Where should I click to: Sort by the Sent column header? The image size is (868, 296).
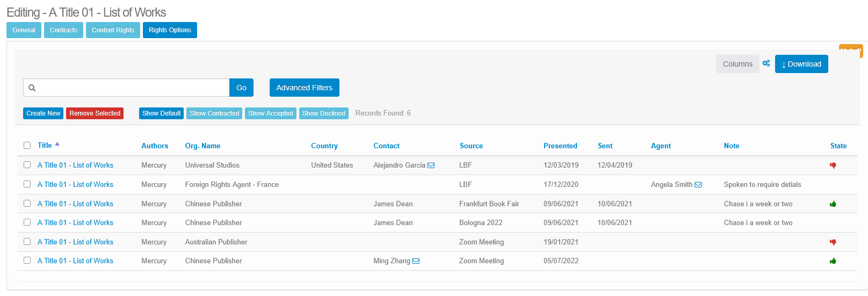tap(605, 146)
